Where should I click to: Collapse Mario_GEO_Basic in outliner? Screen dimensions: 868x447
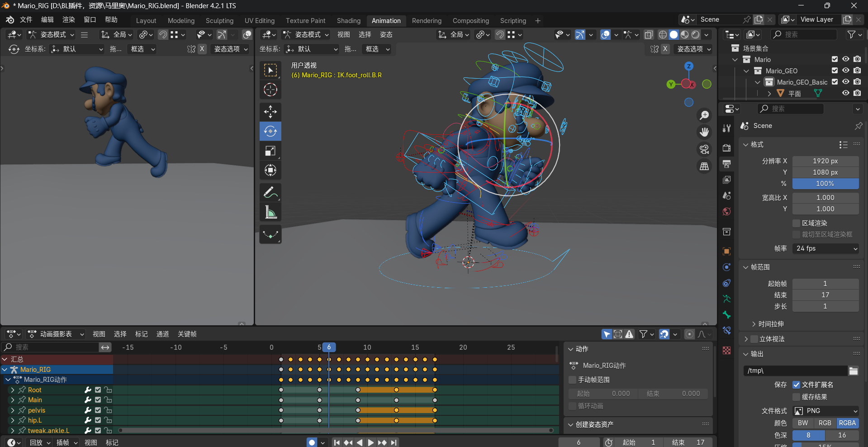pyautogui.click(x=758, y=82)
